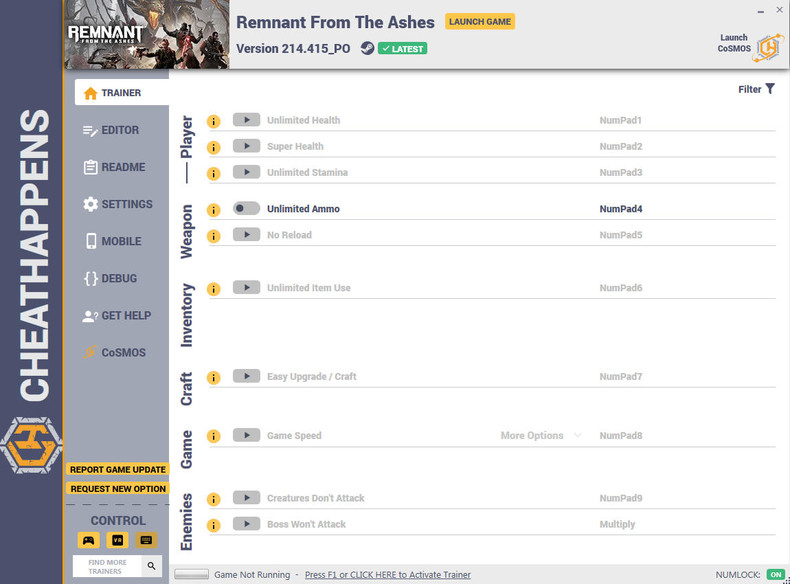Viewport: 790px width, 584px height.
Task: Click the Launch Game button
Action: click(x=480, y=22)
